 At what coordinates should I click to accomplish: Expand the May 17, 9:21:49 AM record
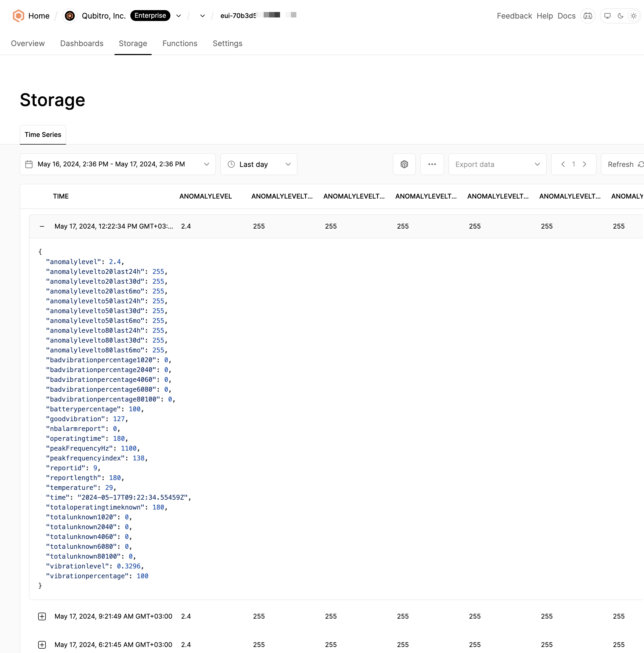pos(42,616)
